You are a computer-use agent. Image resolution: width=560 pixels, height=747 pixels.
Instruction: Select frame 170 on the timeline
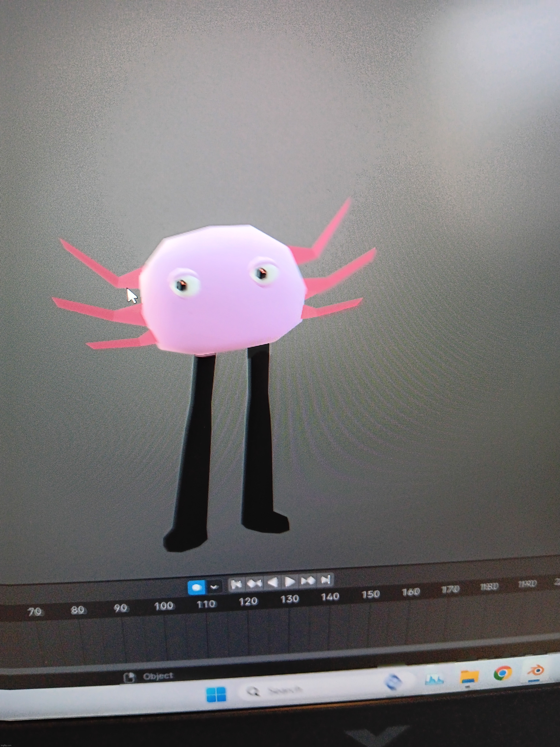click(450, 589)
